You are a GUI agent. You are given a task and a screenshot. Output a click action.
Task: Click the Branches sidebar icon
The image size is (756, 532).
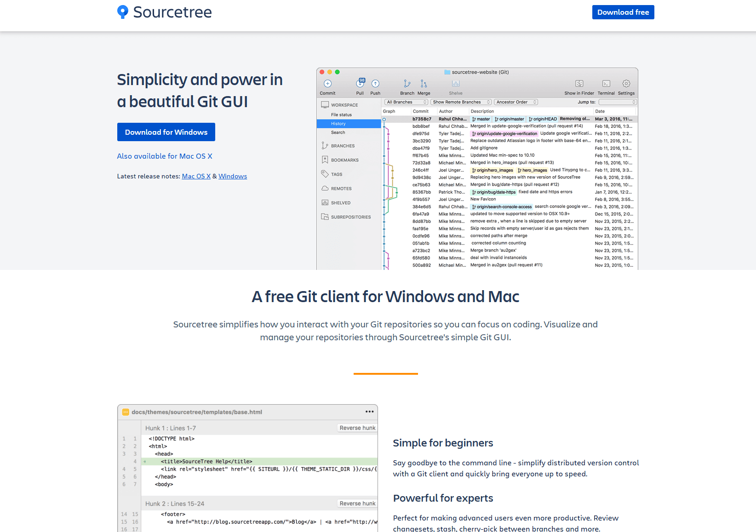pos(325,146)
